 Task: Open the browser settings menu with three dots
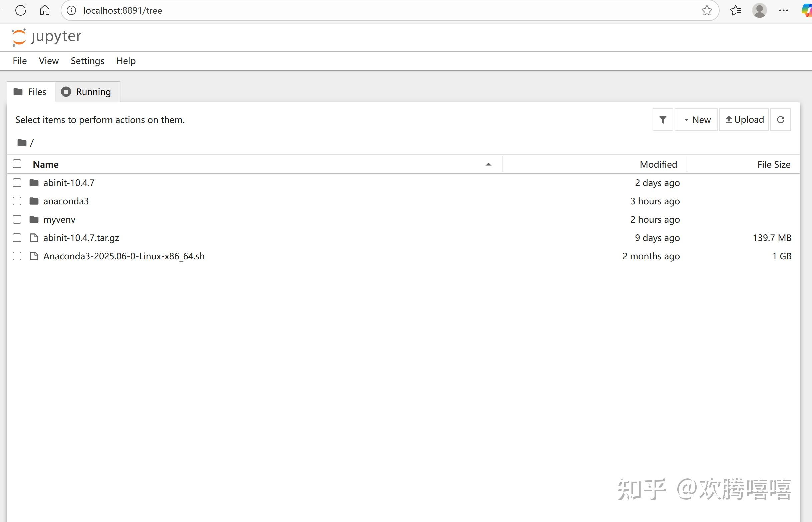783,10
